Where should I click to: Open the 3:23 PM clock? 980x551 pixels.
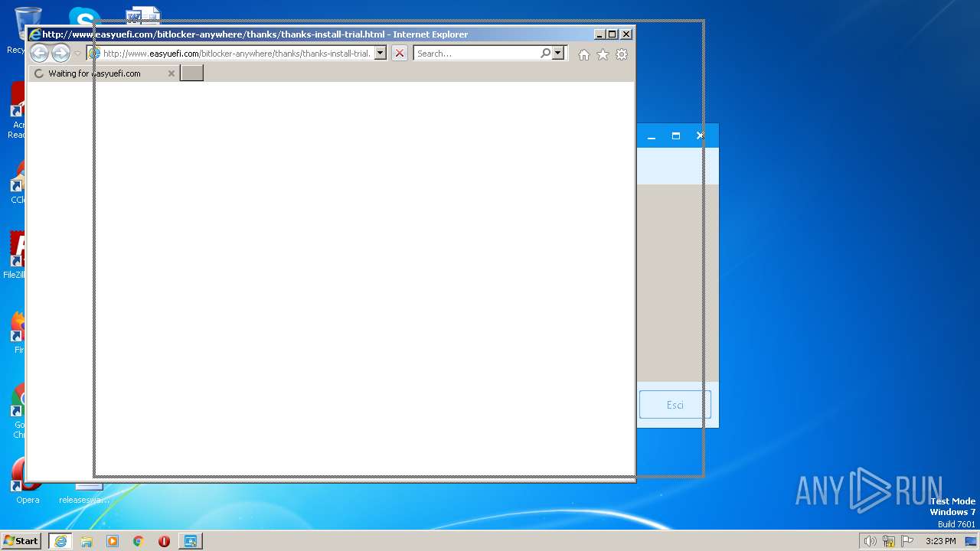[940, 541]
